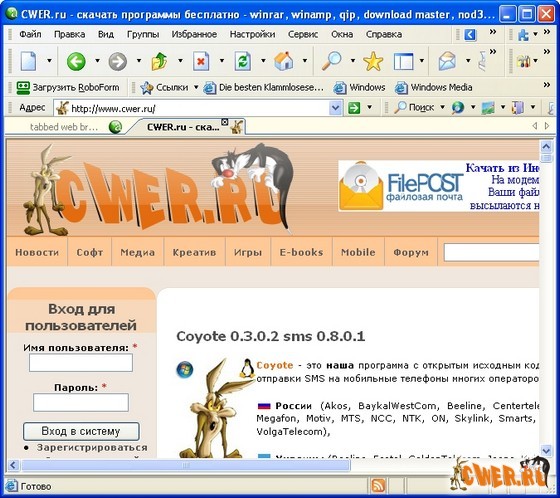Image resolution: width=560 pixels, height=498 pixels.
Task: Click the vertical scrollbar up arrow
Action: click(546, 146)
